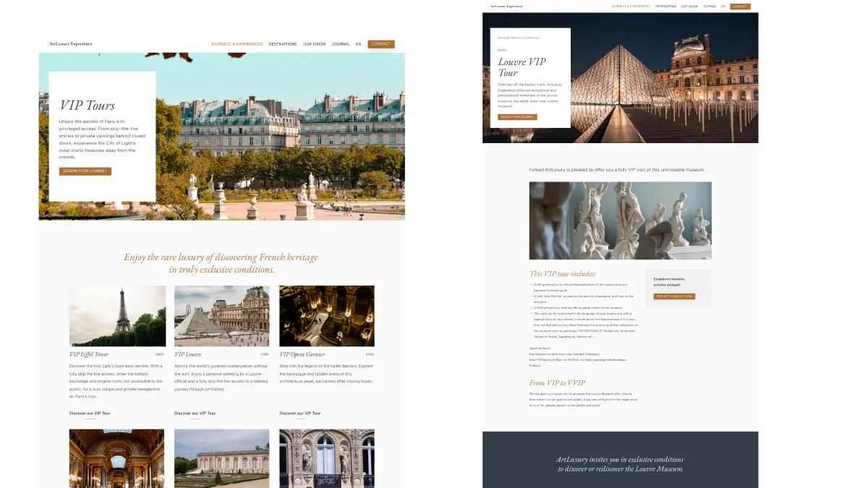Open the Louvre pyramid daytime photo card
The image size is (868, 488).
[x=222, y=316]
